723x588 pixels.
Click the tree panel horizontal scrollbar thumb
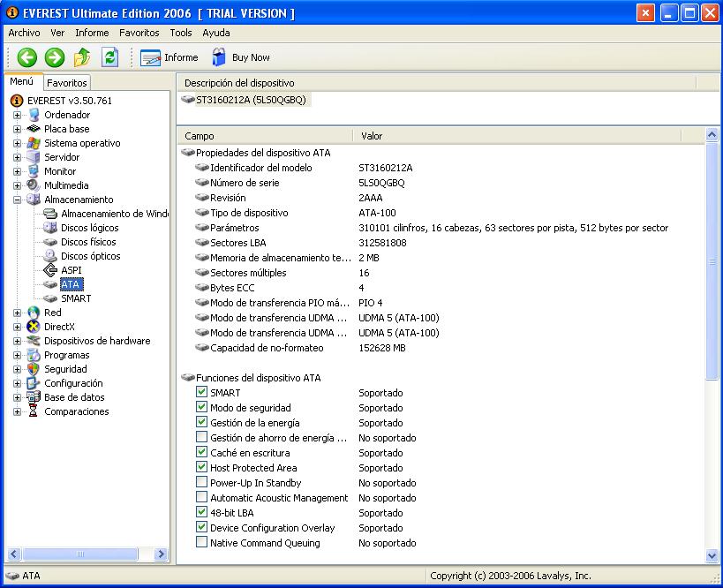pos(81,554)
